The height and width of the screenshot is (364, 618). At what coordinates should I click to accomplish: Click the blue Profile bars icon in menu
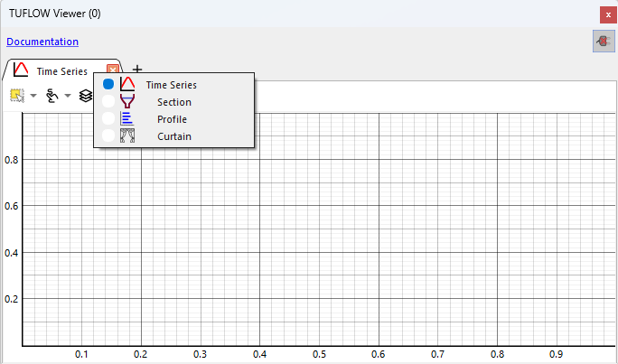coord(127,118)
